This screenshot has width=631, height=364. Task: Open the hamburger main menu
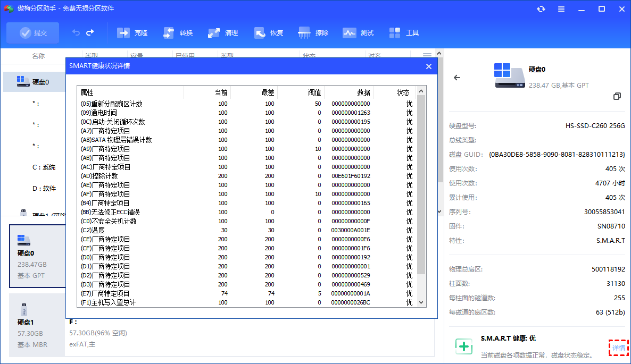pyautogui.click(x=561, y=9)
